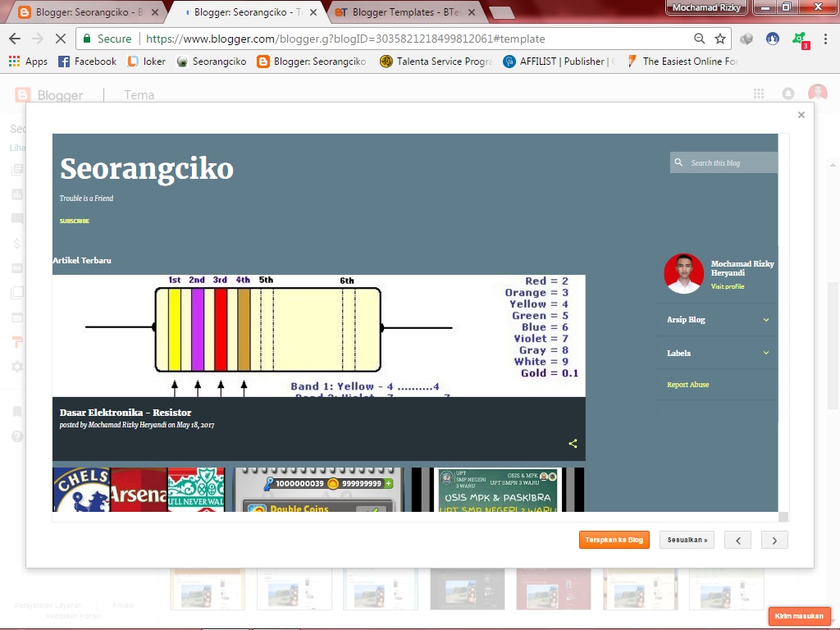
Task: Stop page loading with the X icon
Action: coord(61,39)
